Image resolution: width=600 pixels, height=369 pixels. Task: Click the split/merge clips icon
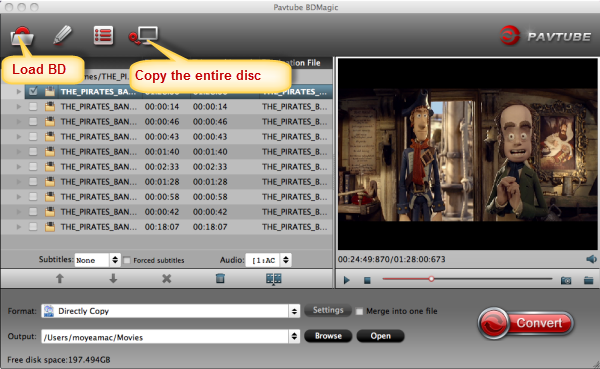pyautogui.click(x=274, y=279)
